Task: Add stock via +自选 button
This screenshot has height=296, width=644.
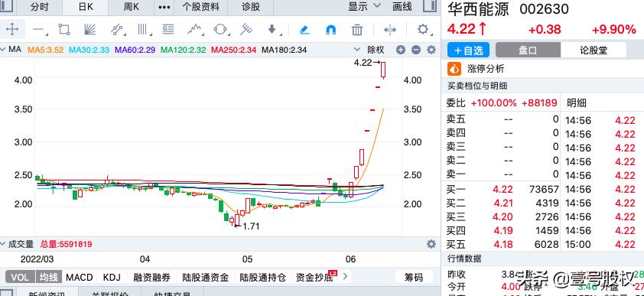Action: (468, 50)
